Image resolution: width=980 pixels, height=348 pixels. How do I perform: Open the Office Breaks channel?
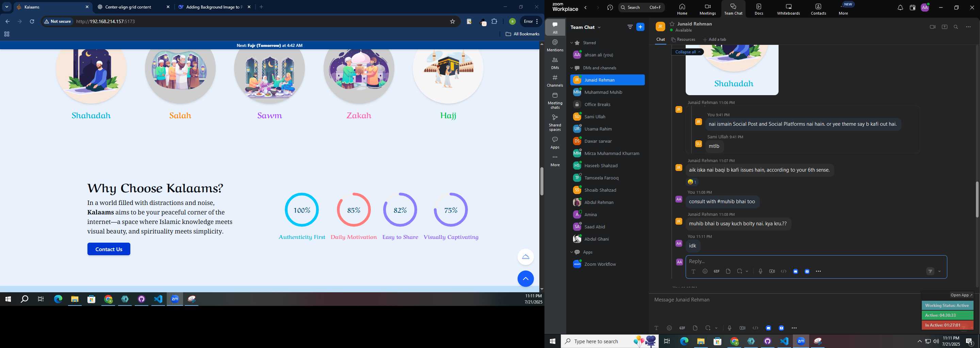pyautogui.click(x=607, y=104)
